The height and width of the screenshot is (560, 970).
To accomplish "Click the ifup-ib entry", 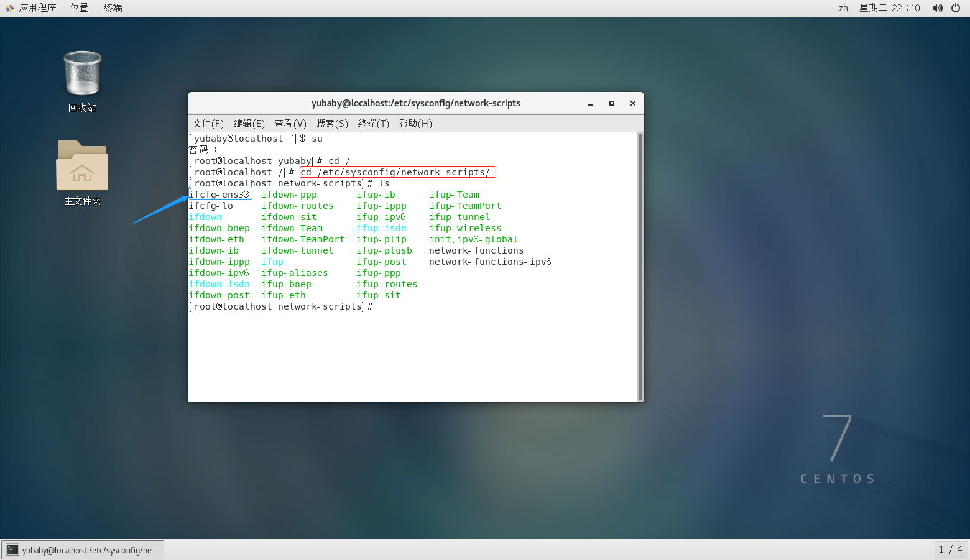I will (x=376, y=195).
